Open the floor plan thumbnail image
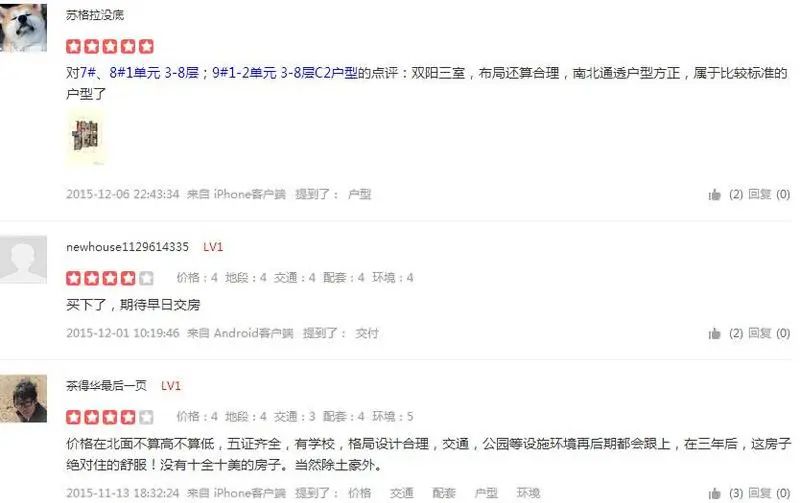Image resolution: width=800 pixels, height=503 pixels. [x=86, y=137]
